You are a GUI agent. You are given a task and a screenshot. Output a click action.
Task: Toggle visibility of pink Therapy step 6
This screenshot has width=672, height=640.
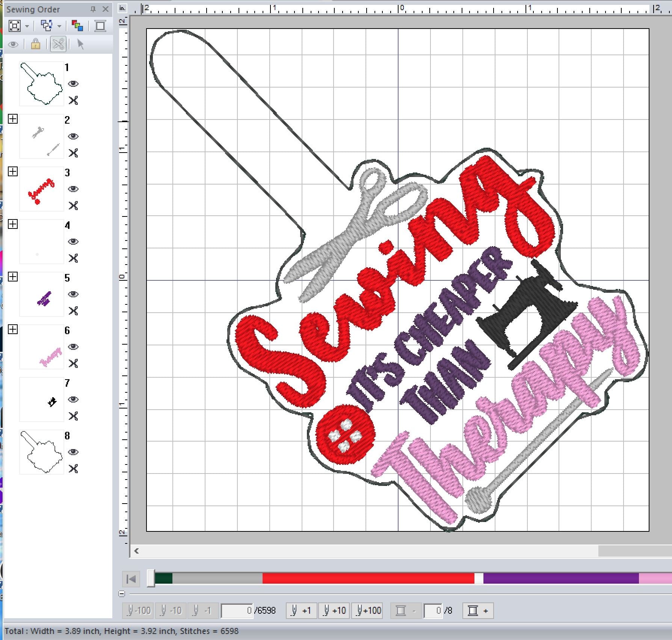73,346
